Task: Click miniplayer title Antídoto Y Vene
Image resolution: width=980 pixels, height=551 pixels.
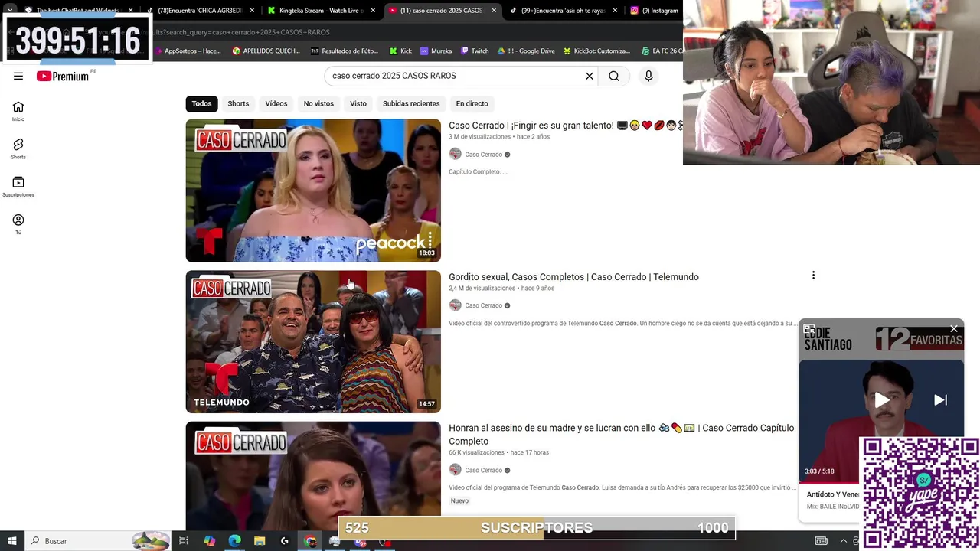Action: pos(833,494)
